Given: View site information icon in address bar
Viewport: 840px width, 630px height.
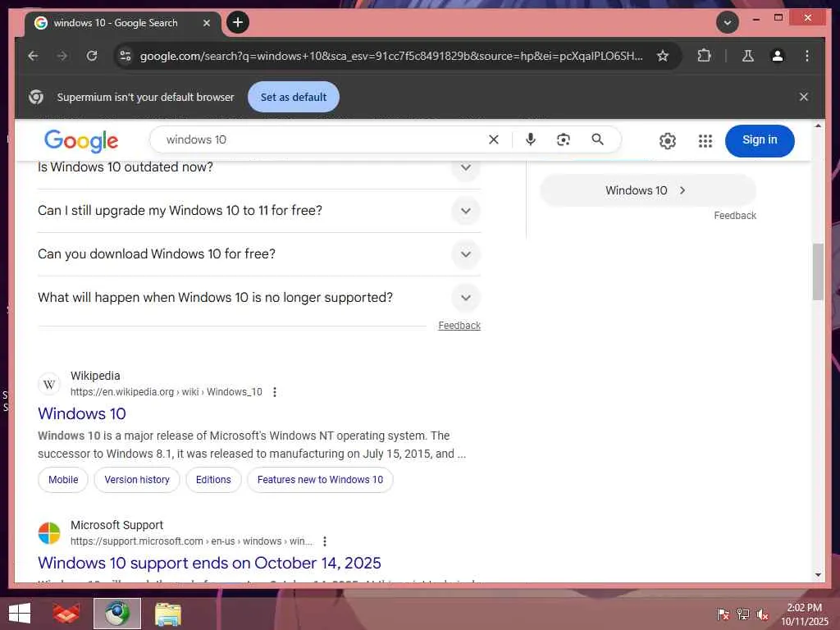Looking at the screenshot, I should click(x=126, y=56).
